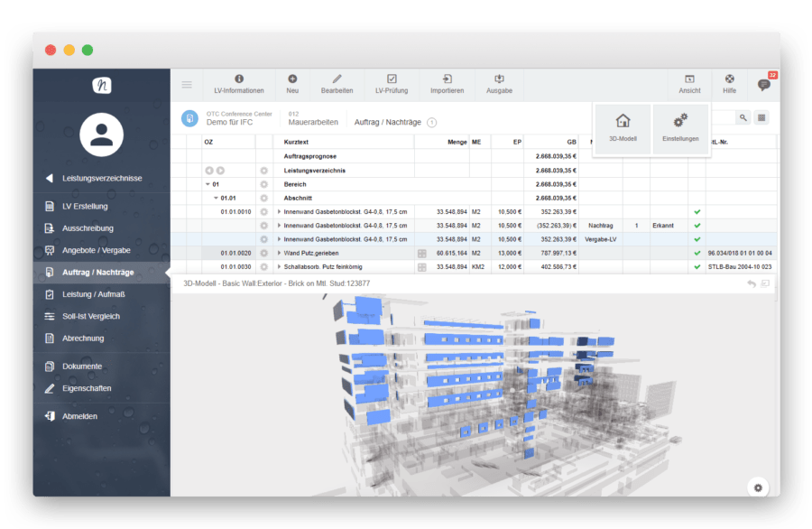812x529 pixels.
Task: Open the chat notifications with badge 32
Action: [764, 85]
